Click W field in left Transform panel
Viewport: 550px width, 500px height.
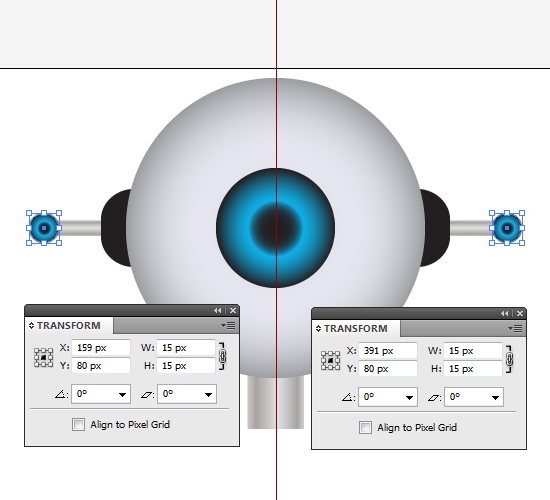tap(186, 348)
